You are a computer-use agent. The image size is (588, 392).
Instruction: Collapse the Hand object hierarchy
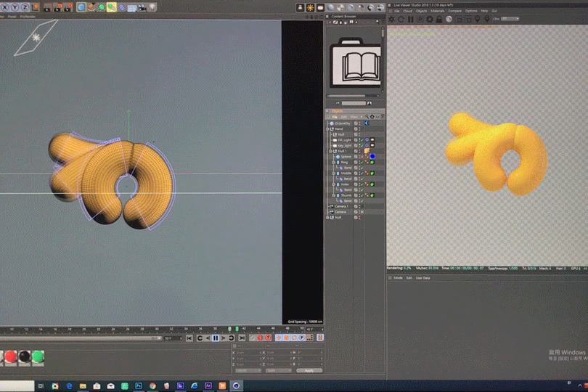click(329, 128)
